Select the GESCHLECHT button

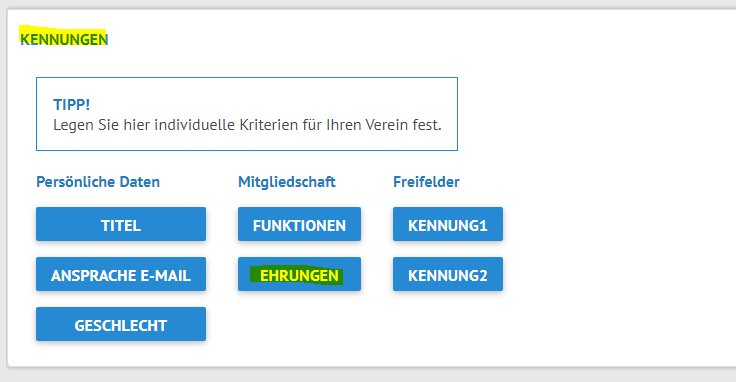(x=121, y=324)
